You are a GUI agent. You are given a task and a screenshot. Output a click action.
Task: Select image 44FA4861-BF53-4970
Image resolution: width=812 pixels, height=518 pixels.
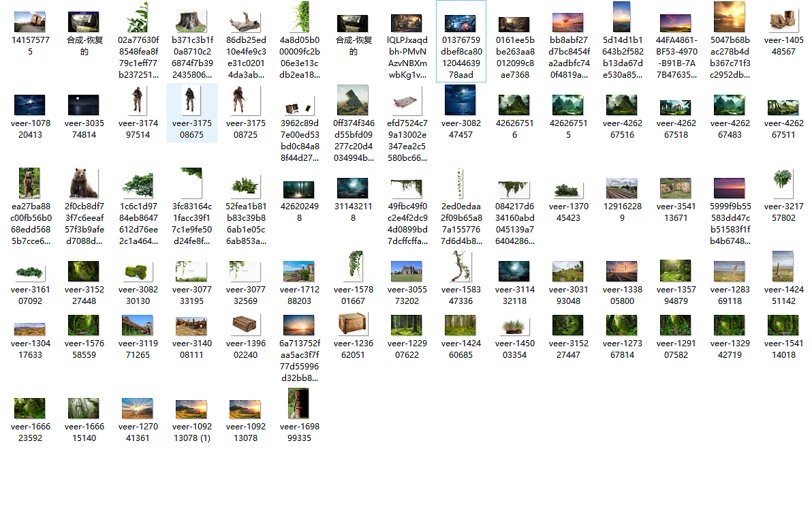[676, 23]
